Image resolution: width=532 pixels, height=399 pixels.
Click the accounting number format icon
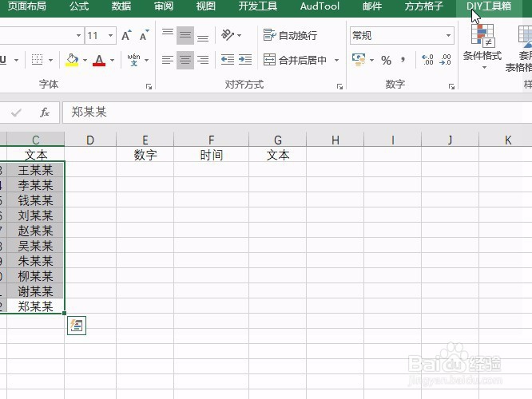[359, 60]
